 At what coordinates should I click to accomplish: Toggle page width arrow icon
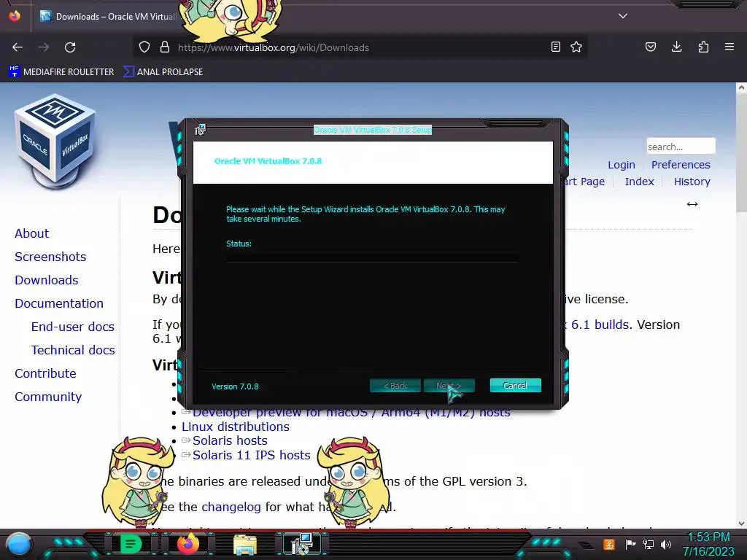click(692, 204)
